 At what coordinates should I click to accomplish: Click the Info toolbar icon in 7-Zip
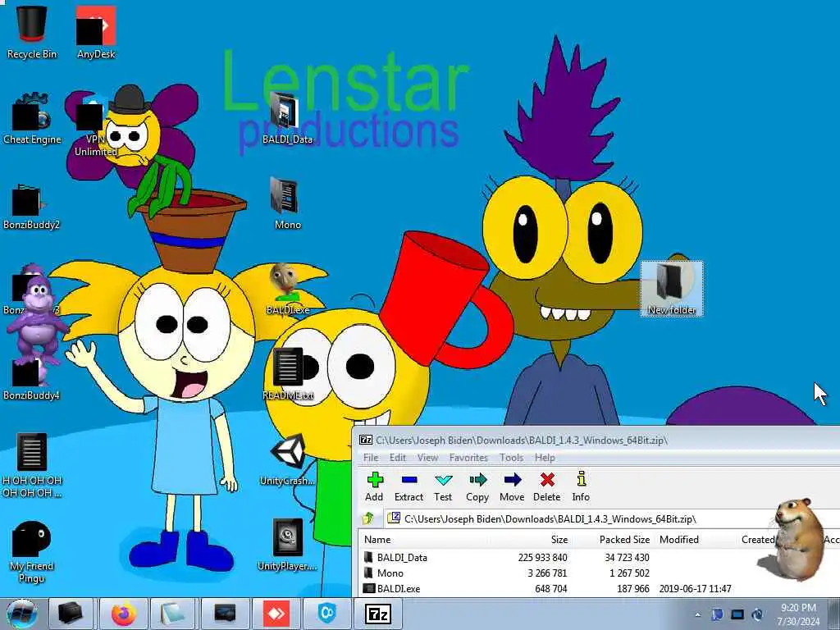pyautogui.click(x=582, y=486)
